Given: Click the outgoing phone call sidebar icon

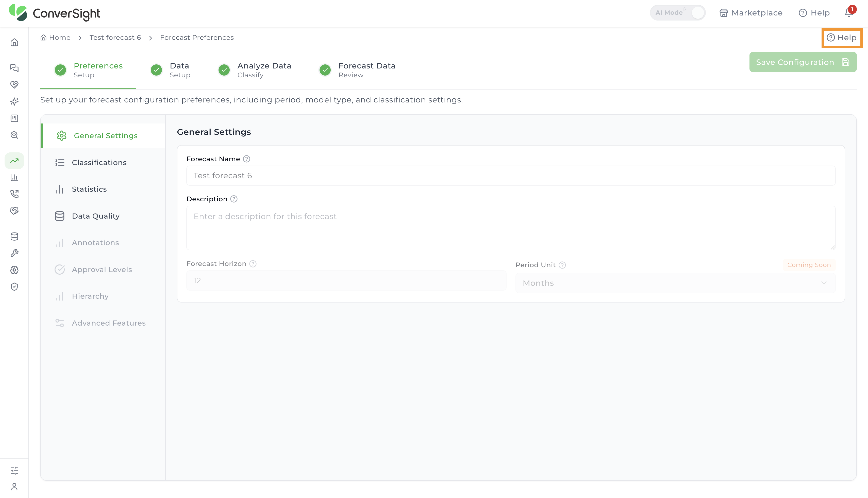Looking at the screenshot, I should [14, 194].
